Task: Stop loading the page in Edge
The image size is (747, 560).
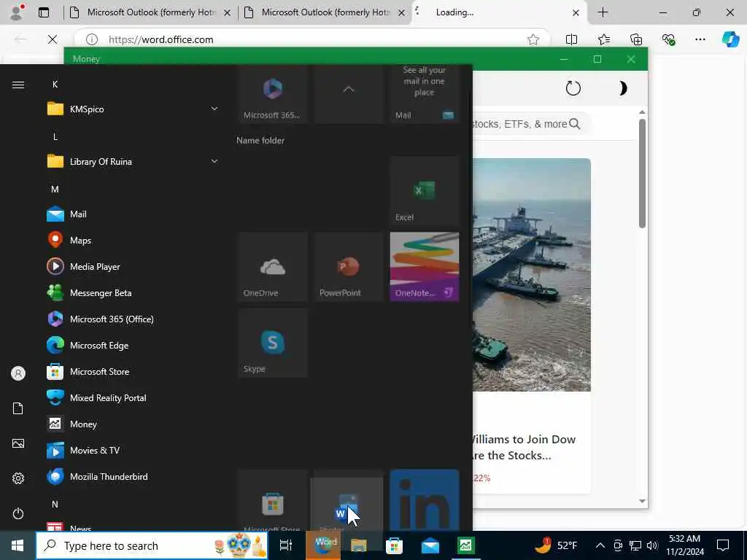Action: click(53, 39)
